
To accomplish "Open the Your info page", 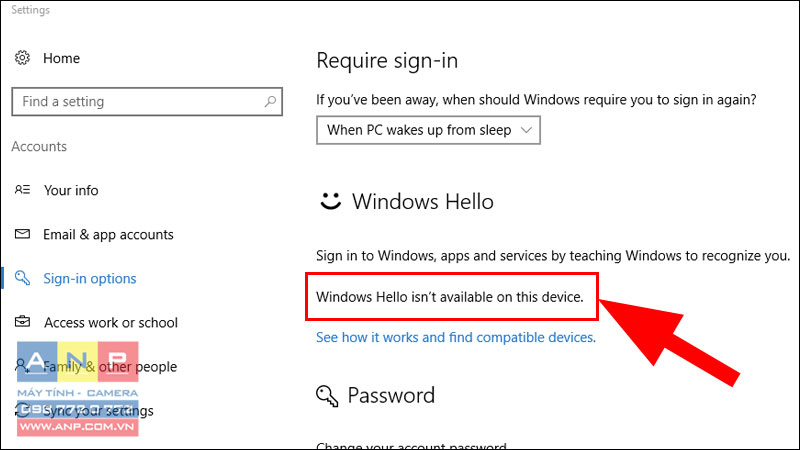I will (x=71, y=190).
